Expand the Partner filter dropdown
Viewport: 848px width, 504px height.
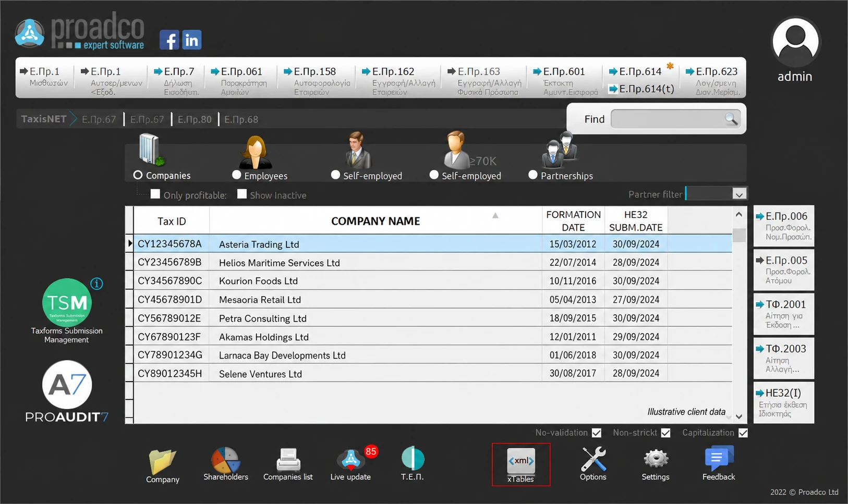[x=739, y=194]
